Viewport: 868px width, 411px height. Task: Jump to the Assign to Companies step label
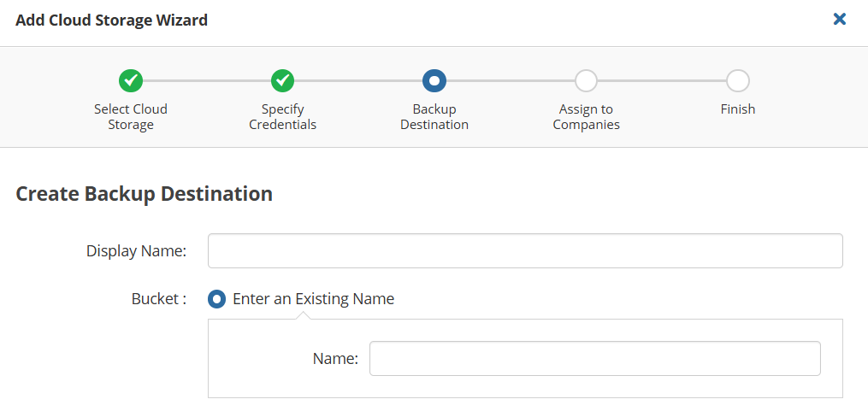587,117
